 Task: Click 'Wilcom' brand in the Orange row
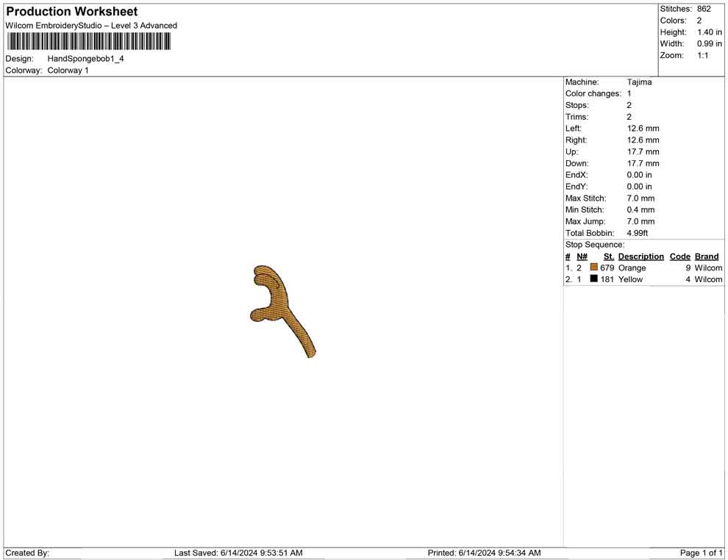pyautogui.click(x=708, y=268)
